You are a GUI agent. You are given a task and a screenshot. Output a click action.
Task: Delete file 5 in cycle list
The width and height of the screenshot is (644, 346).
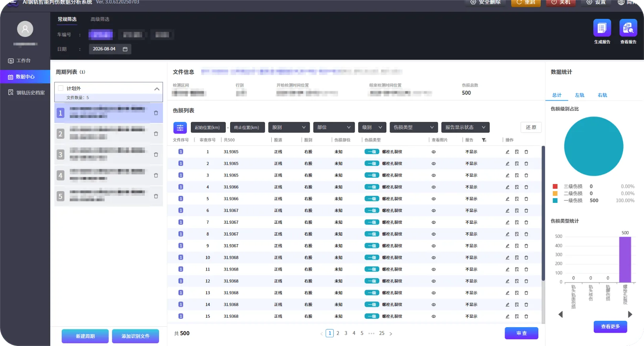(156, 196)
